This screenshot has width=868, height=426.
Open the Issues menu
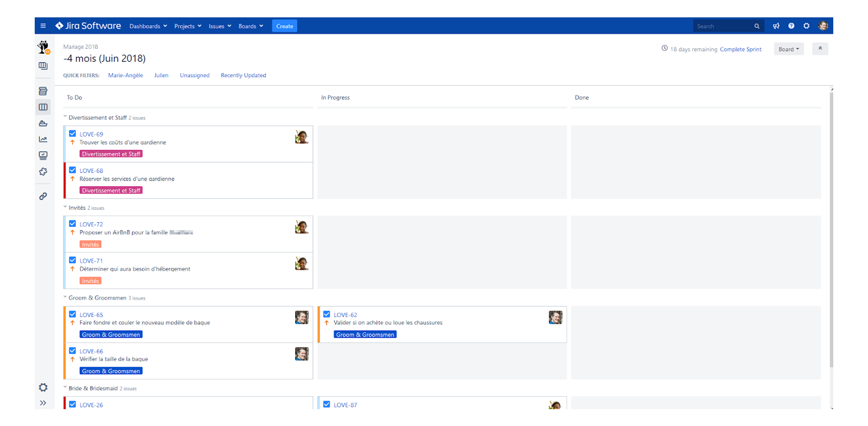[x=220, y=26]
